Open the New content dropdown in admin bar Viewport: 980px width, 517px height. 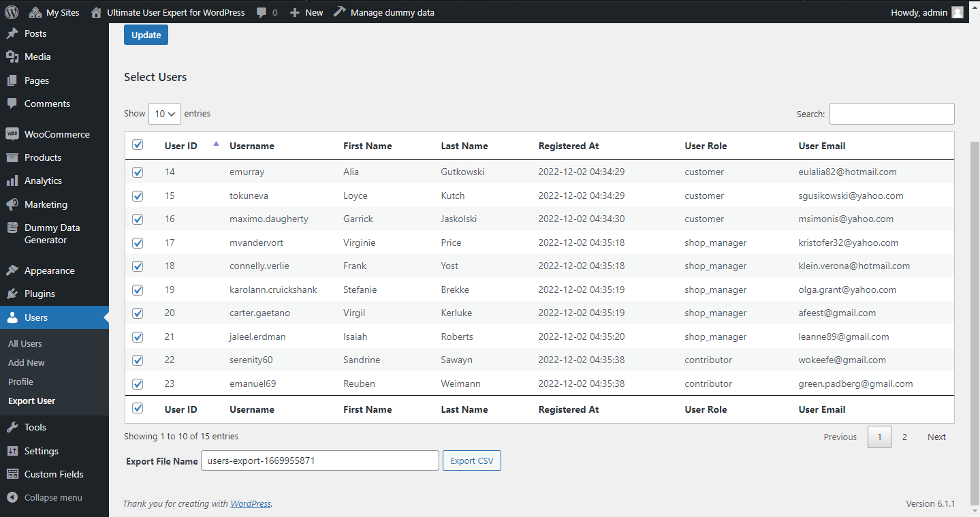306,12
